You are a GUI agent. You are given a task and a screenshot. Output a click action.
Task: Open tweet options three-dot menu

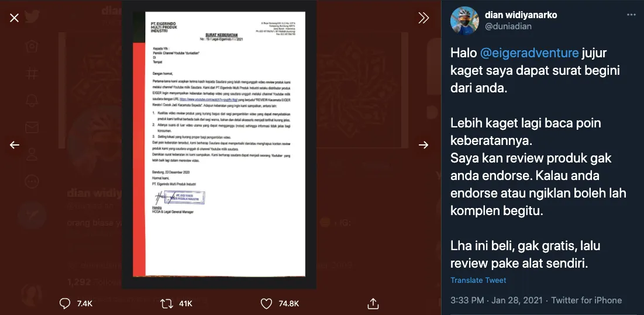pos(631,15)
